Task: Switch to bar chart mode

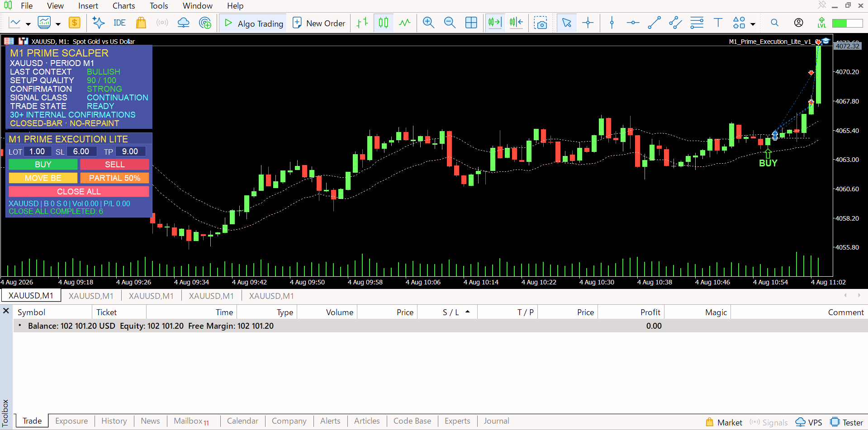Action: click(362, 23)
